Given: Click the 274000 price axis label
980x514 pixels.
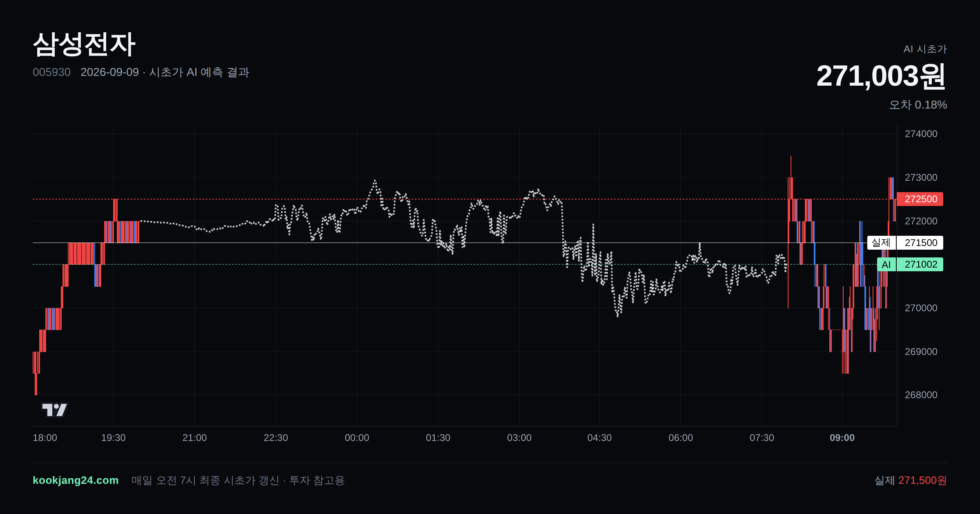Looking at the screenshot, I should [921, 134].
